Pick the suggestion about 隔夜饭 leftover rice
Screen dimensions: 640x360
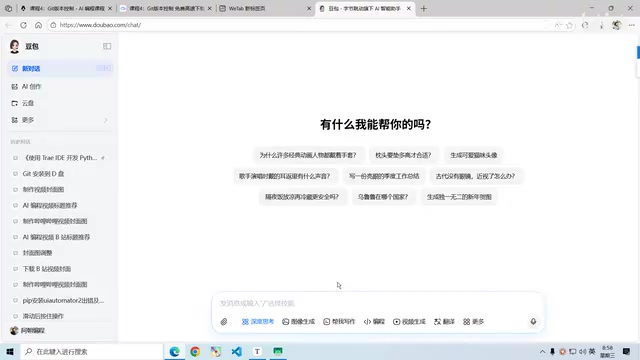302,197
